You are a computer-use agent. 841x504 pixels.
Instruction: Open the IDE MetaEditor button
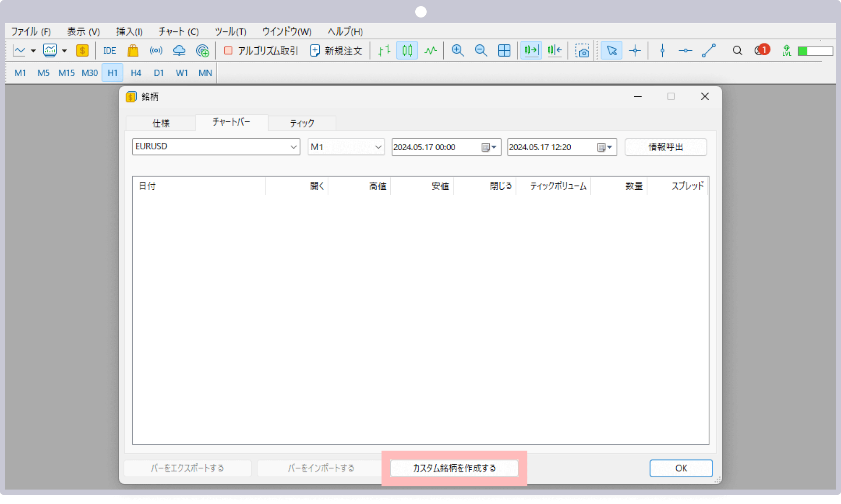110,51
